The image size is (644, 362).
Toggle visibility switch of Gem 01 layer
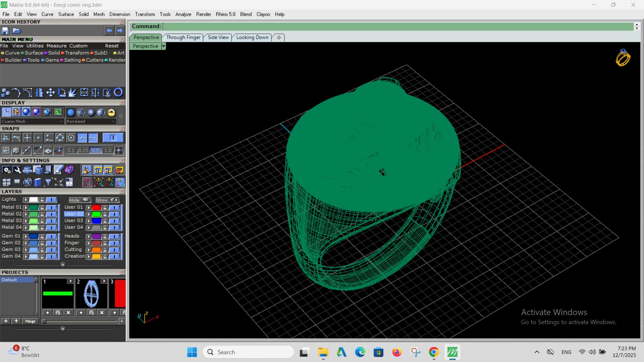[51, 236]
